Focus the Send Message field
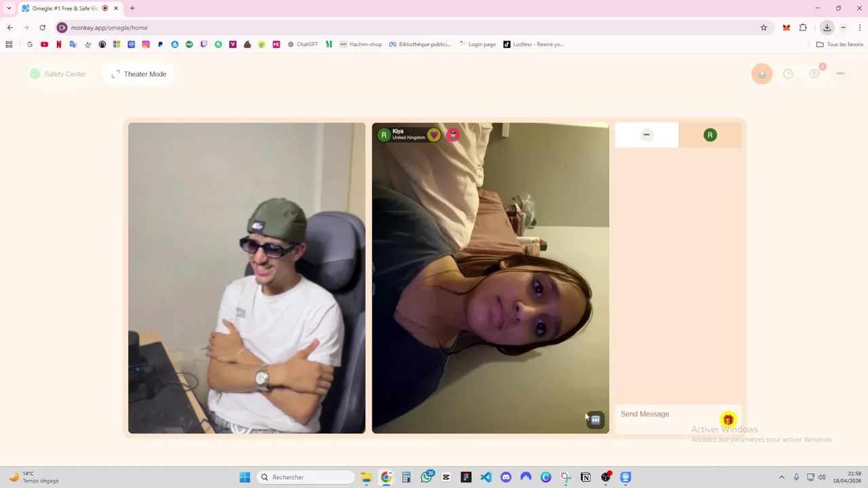 click(x=668, y=414)
